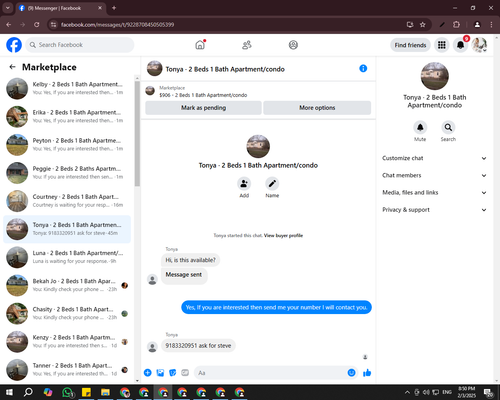Open the Groups/profile circle nav icon

tap(293, 45)
